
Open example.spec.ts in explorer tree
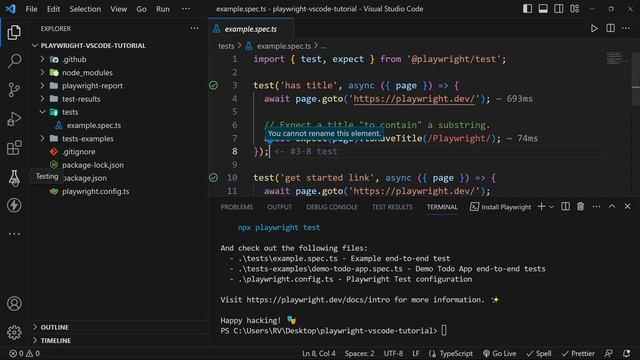coord(93,125)
